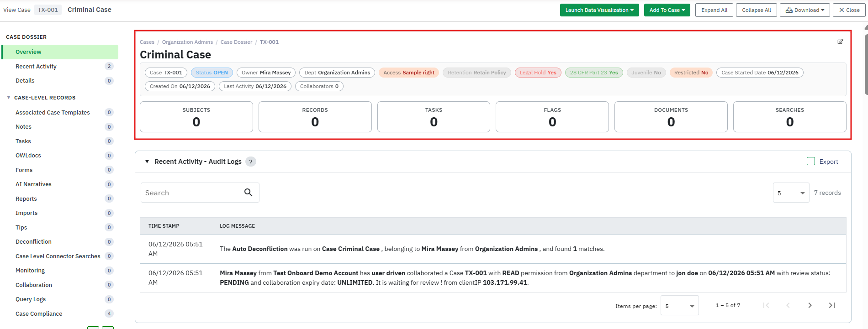Image resolution: width=868 pixels, height=329 pixels.
Task: Open Items per page dropdown
Action: pyautogui.click(x=680, y=306)
